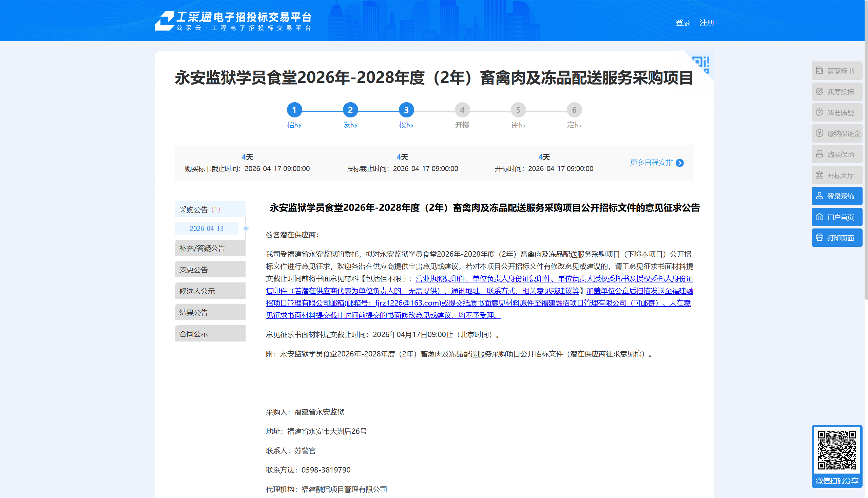The height and width of the screenshot is (498, 868).
Task: Click the 注册 link in header
Action: point(707,22)
